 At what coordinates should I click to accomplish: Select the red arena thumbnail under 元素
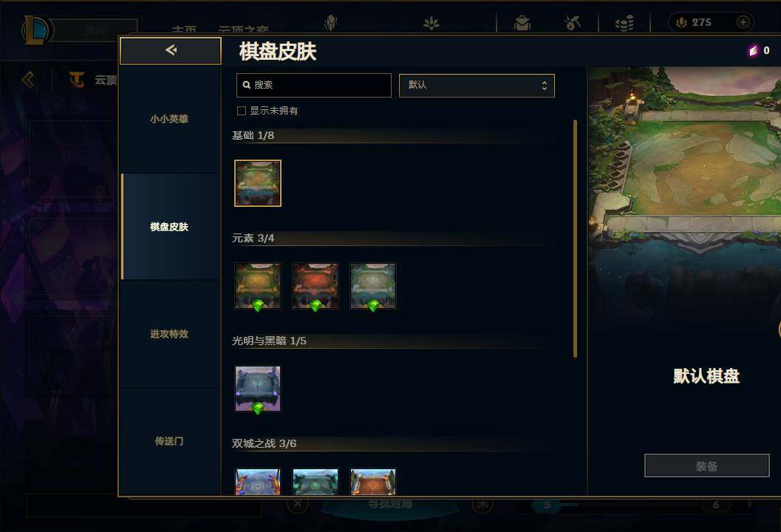pyautogui.click(x=316, y=286)
